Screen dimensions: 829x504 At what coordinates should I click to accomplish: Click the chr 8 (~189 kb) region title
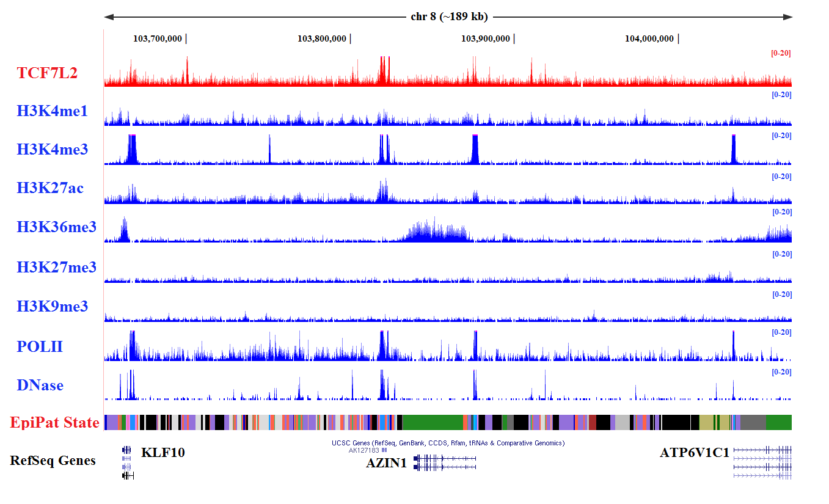448,16
